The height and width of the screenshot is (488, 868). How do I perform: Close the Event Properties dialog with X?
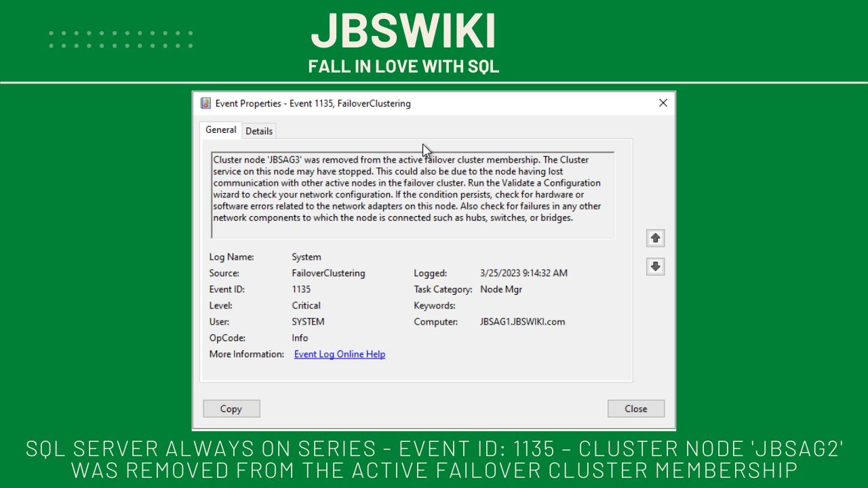(663, 103)
